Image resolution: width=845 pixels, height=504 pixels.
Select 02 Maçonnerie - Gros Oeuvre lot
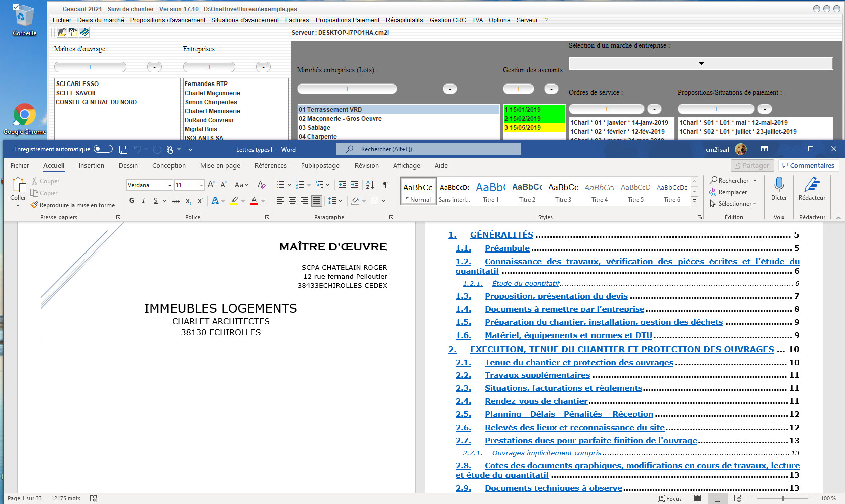(x=398, y=119)
